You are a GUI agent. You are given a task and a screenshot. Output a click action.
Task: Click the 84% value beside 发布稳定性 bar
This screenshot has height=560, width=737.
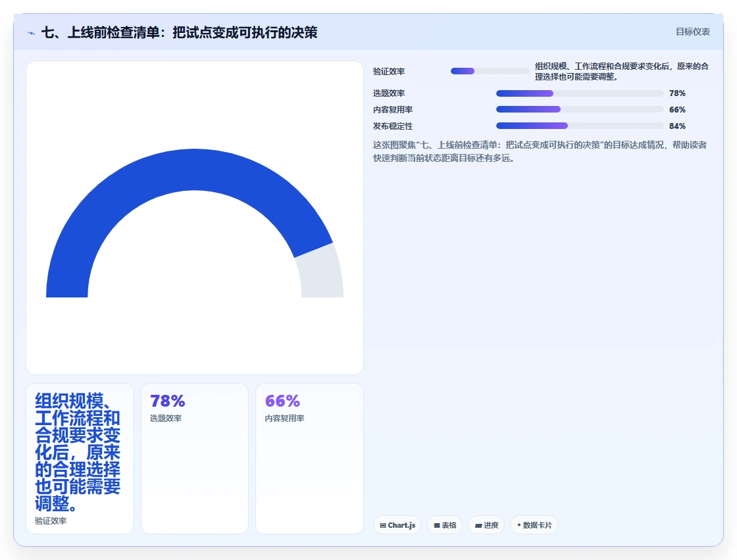coord(677,126)
